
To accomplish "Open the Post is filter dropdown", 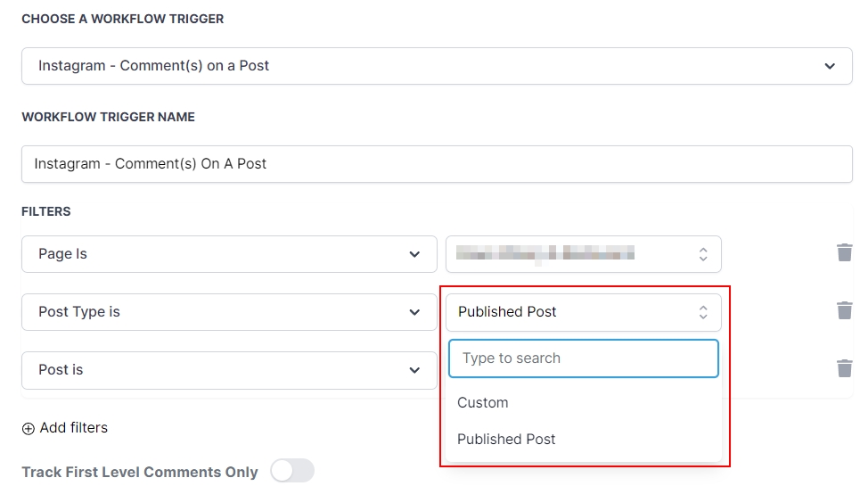I will [229, 370].
